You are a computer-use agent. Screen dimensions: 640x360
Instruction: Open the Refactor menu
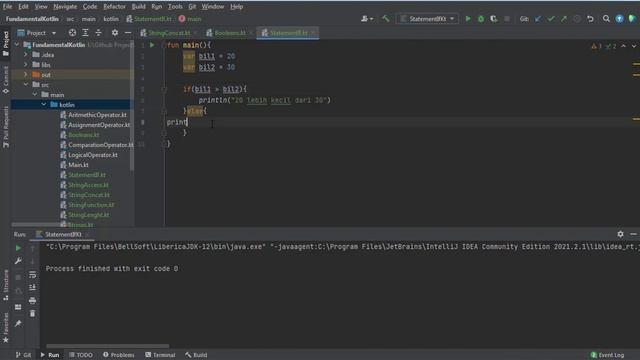click(114, 7)
